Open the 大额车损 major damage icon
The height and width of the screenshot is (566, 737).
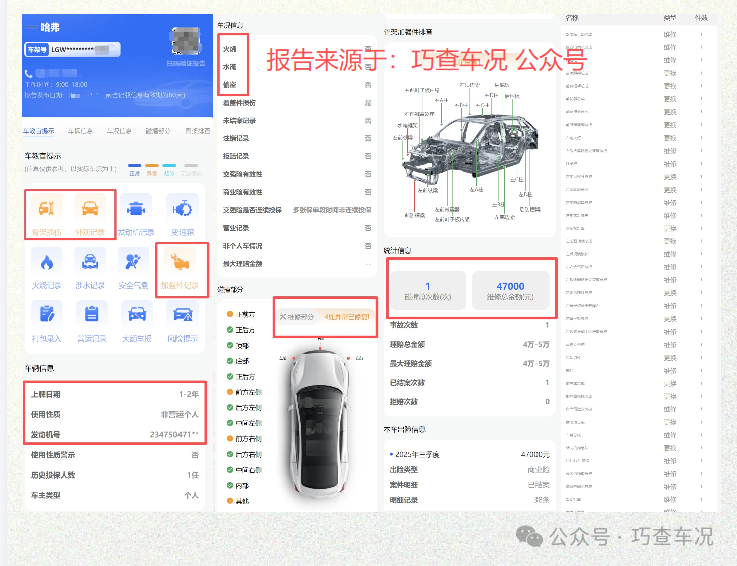click(137, 314)
